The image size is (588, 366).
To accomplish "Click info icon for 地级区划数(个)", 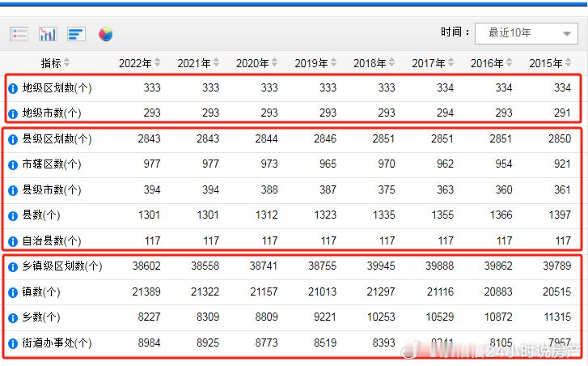I will (x=13, y=88).
